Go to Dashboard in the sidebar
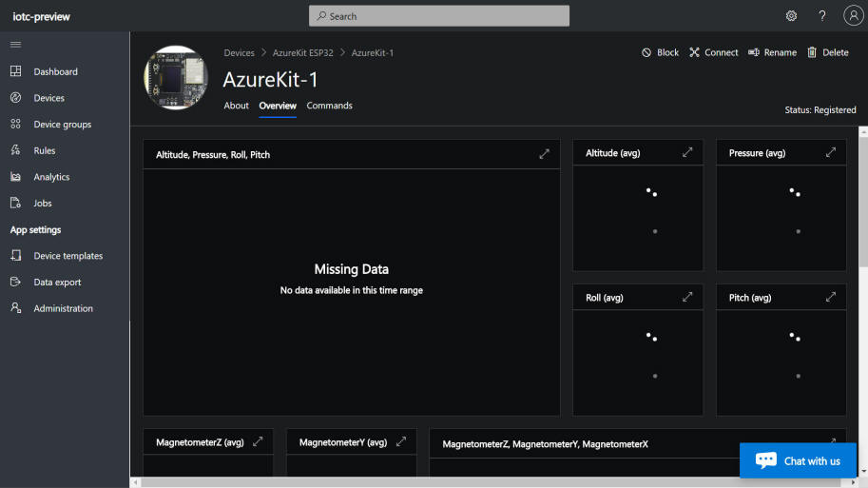 (55, 71)
